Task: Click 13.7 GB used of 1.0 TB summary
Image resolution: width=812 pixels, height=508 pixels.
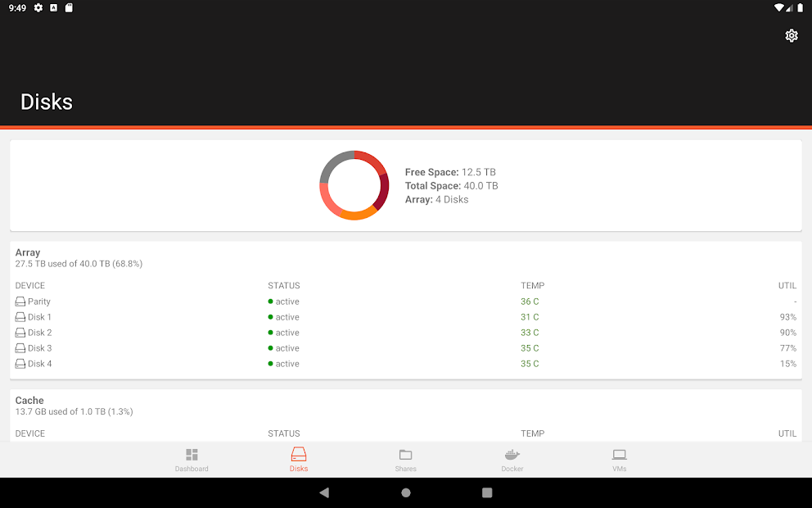Action: [74, 411]
